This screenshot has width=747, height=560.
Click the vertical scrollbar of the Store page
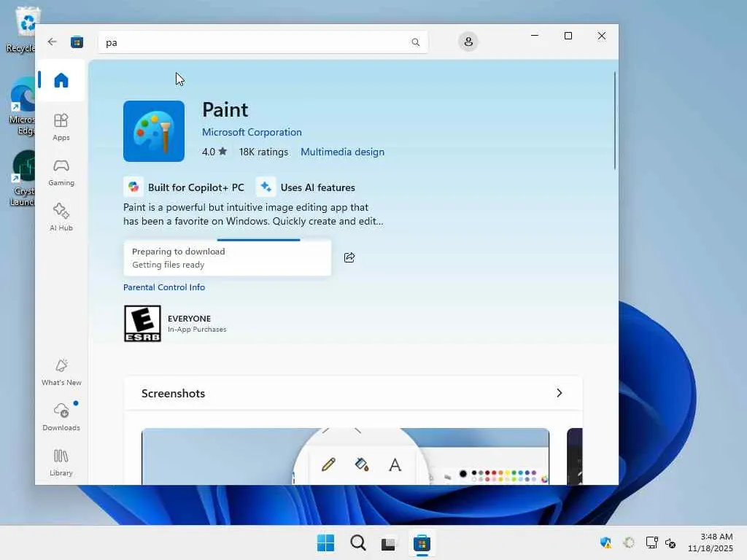click(614, 120)
